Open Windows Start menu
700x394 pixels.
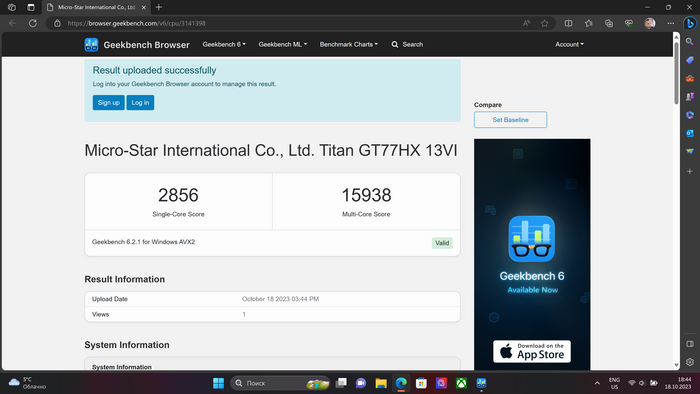coord(218,383)
